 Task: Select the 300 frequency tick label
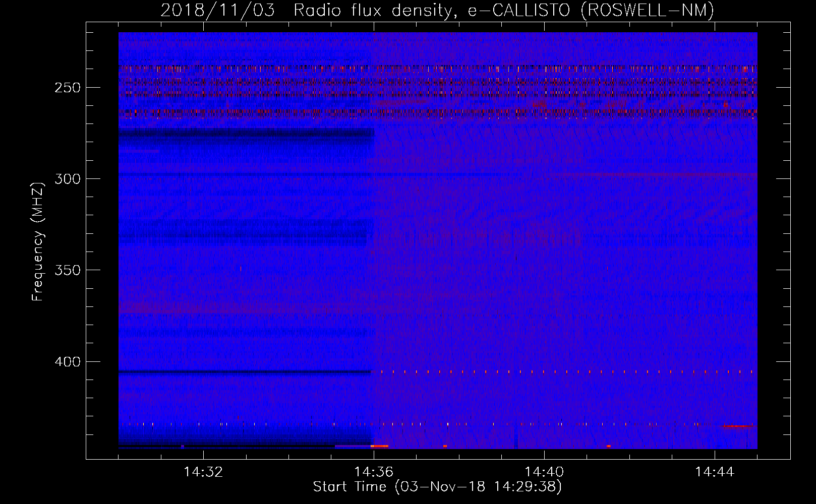coord(68,179)
